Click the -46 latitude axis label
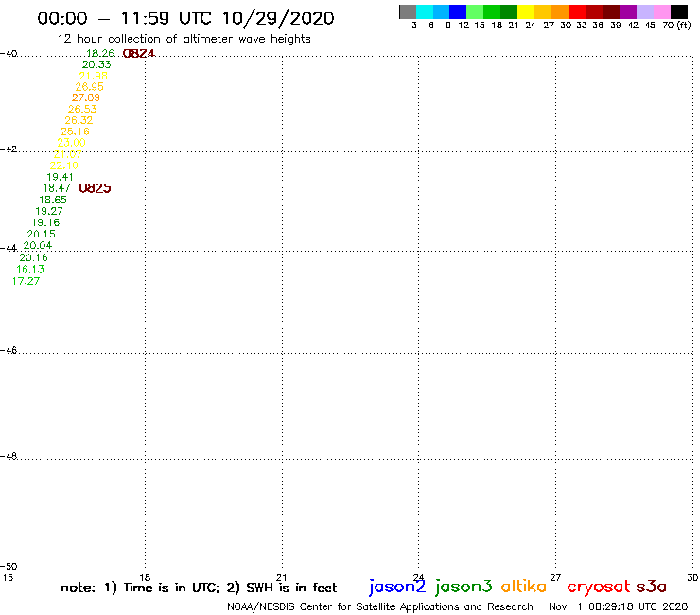 (x=9, y=350)
